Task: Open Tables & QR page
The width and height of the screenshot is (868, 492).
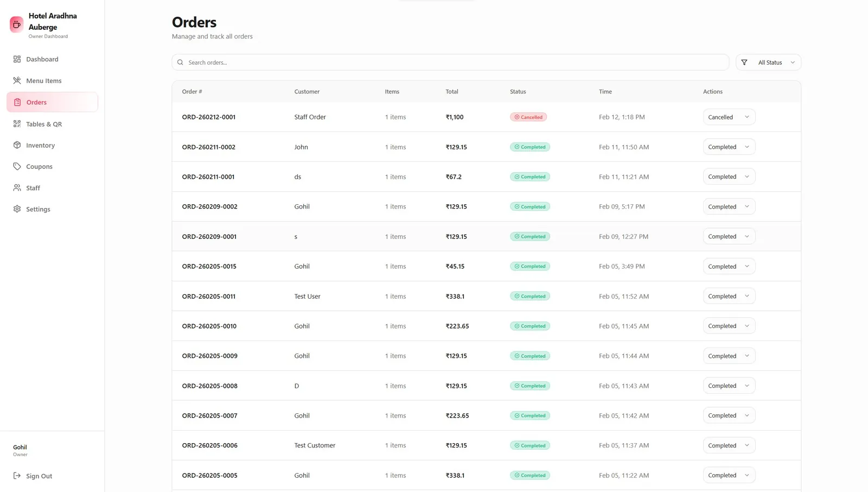Action: pos(52,124)
